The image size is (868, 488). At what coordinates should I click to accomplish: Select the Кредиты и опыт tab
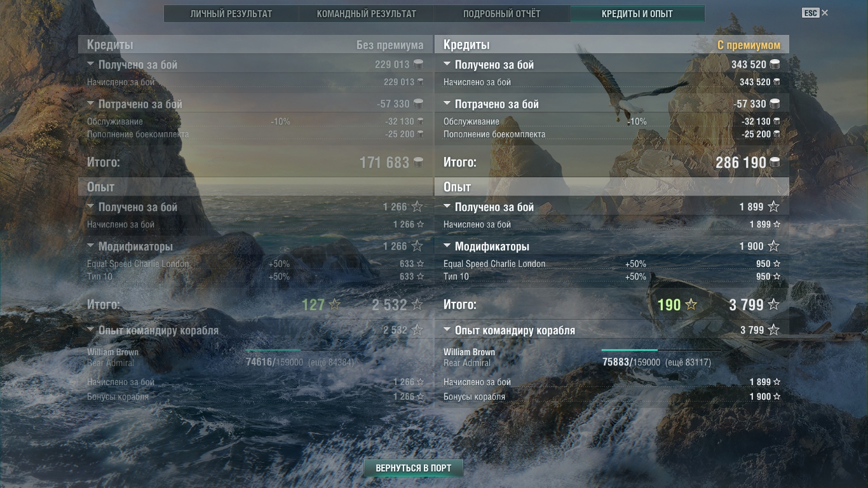point(637,14)
